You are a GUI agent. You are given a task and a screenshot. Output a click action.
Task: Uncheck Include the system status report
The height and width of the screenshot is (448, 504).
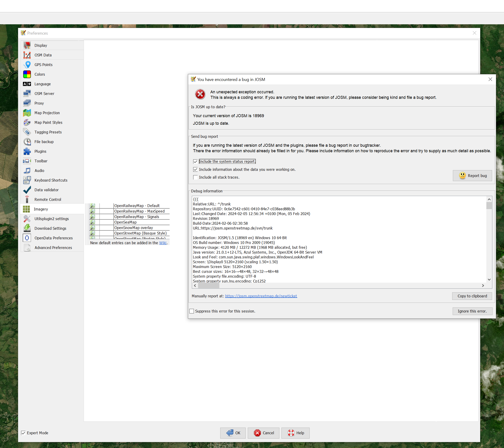click(x=195, y=162)
